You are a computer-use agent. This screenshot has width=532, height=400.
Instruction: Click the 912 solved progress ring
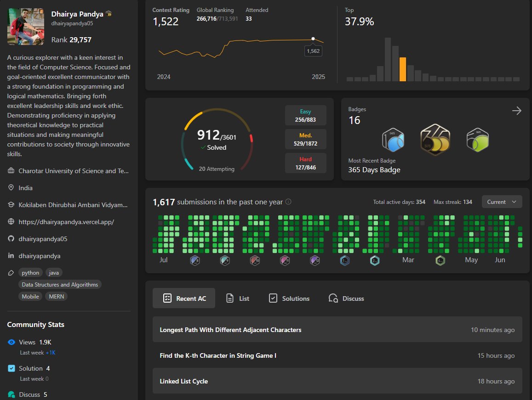pyautogui.click(x=217, y=140)
